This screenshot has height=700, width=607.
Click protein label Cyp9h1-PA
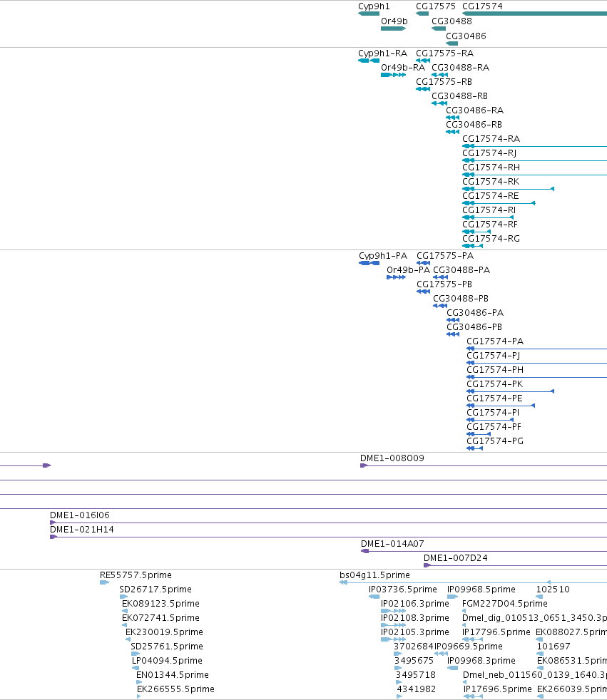(383, 256)
